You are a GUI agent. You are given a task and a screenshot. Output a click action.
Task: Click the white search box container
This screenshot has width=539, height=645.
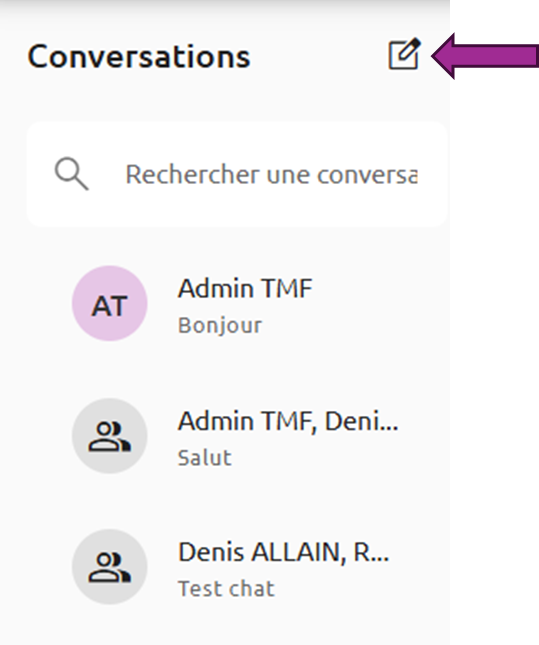click(237, 174)
